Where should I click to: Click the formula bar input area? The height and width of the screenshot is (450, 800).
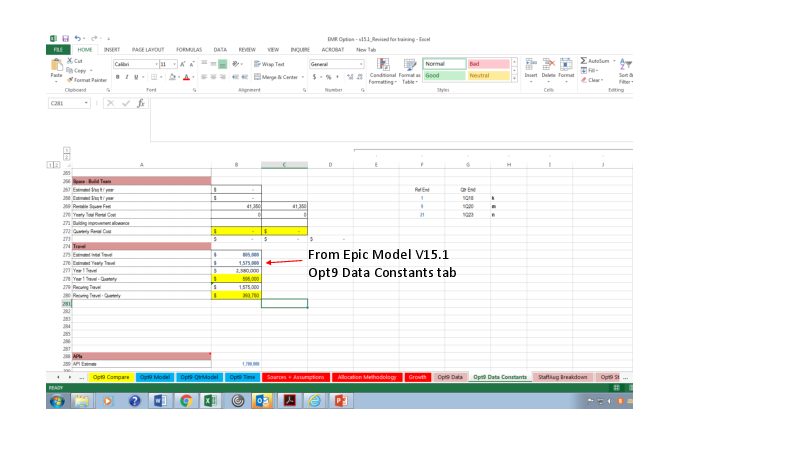[x=391, y=120]
